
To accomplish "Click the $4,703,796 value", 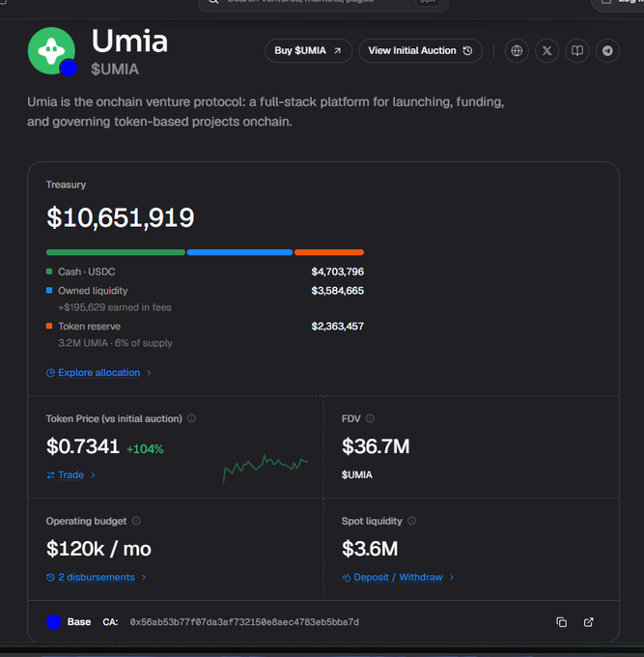I will [338, 271].
